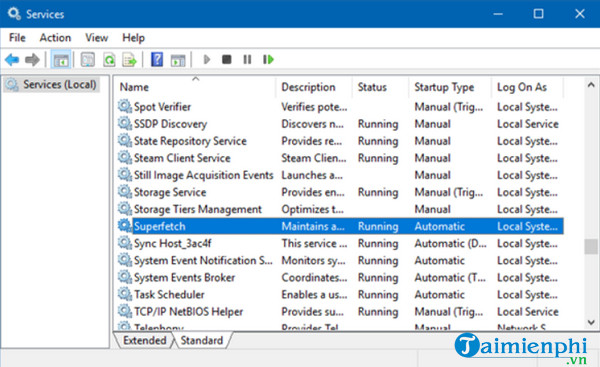Click 'Automatic (T...' startup type cell
The image size is (600, 367).
tap(450, 277)
